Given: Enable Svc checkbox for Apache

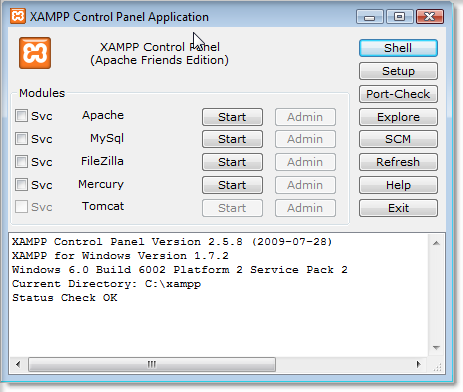Looking at the screenshot, I should tap(21, 116).
